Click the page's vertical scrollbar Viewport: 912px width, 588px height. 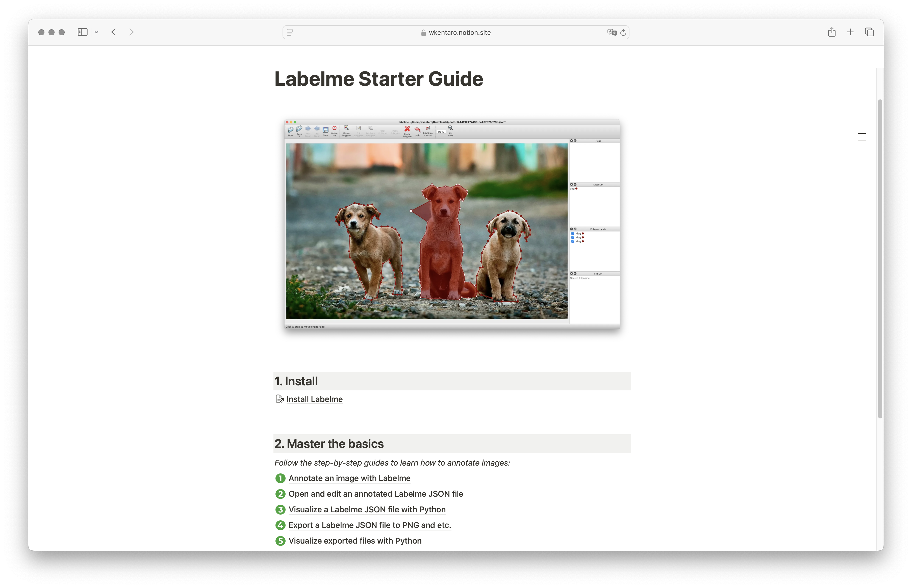[x=880, y=258]
